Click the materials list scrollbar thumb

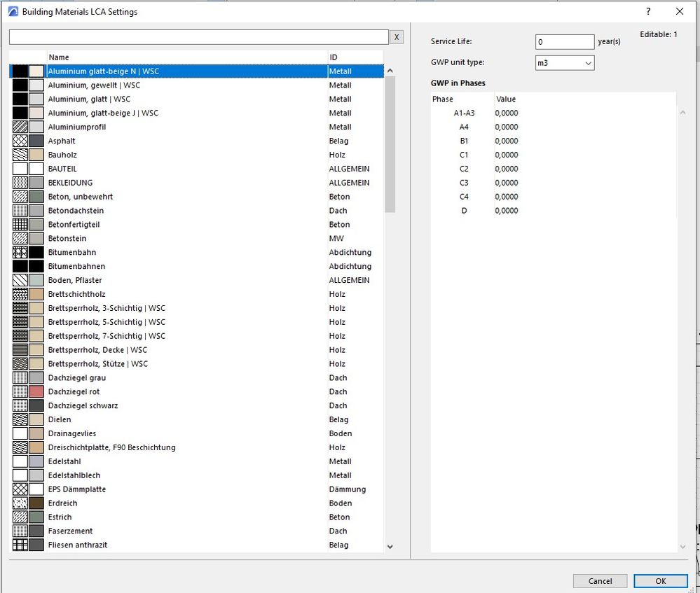[x=390, y=144]
